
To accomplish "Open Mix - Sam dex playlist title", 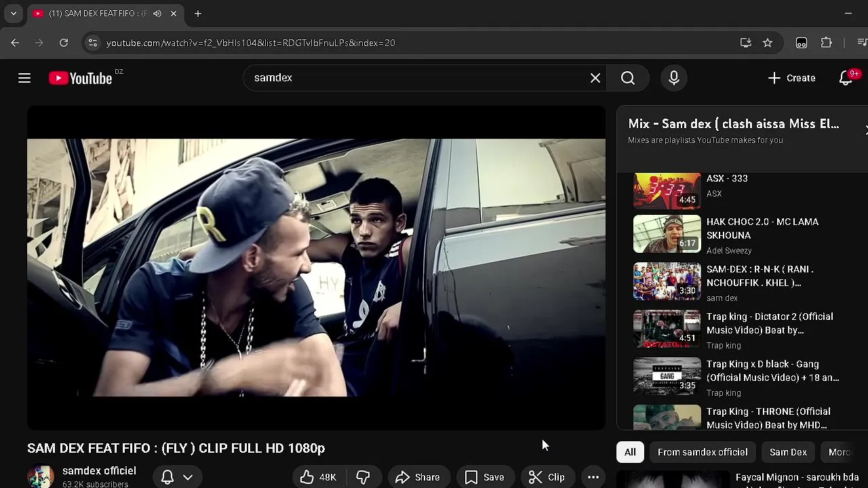I will point(733,124).
